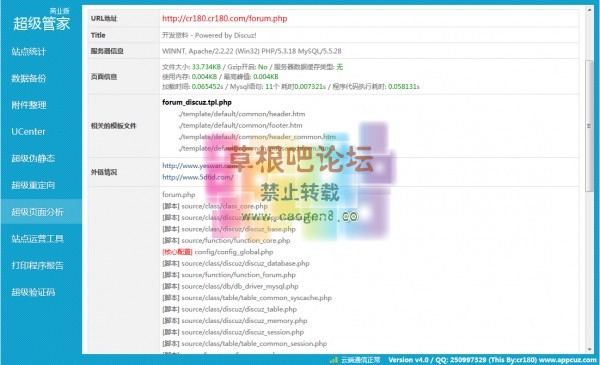This screenshot has height=365, width=600.
Task: Click the 外链情况 row label
Action: 104,172
